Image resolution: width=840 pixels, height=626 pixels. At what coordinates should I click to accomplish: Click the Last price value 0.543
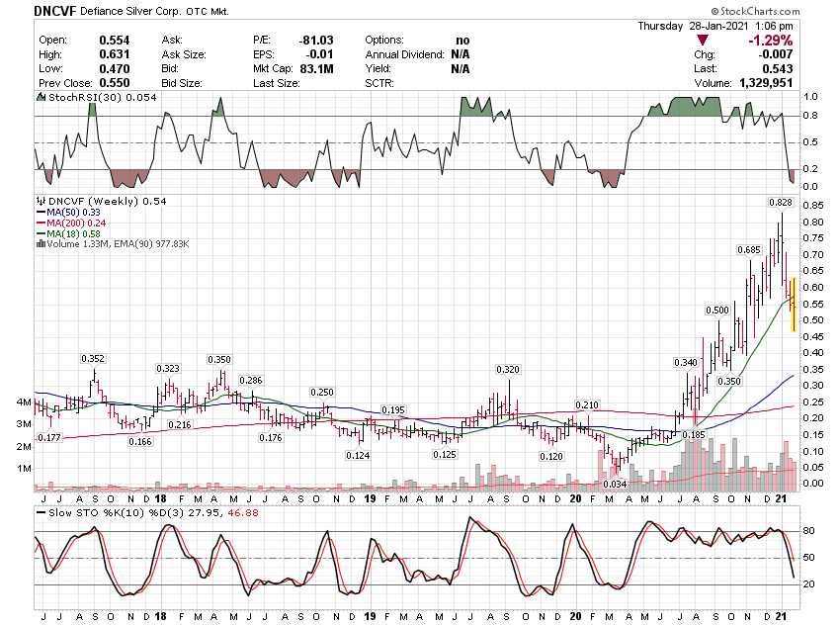point(778,69)
